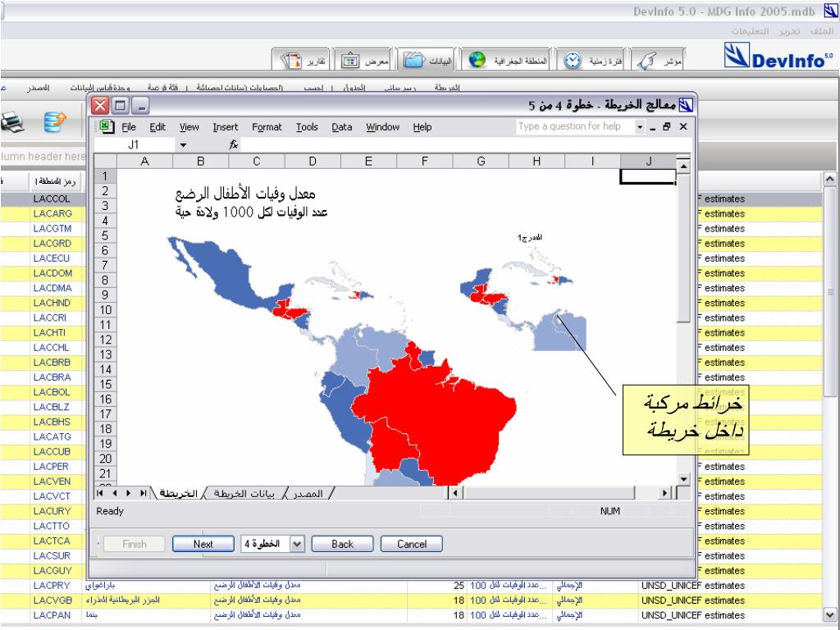Viewport: 840px width, 630px height.
Task: Open the DevInfo edit menu (تحرير)
Action: (x=790, y=31)
